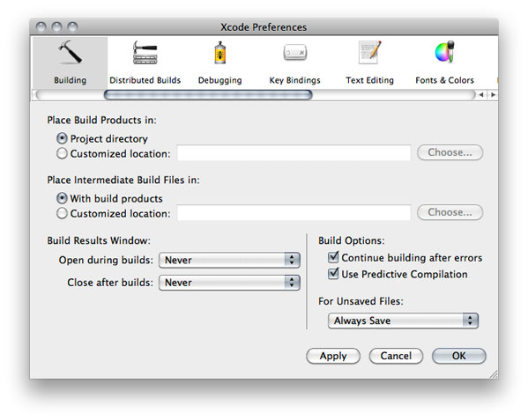Expand the Close after builds dropdown
Screen dimensions: 528x420
[229, 283]
